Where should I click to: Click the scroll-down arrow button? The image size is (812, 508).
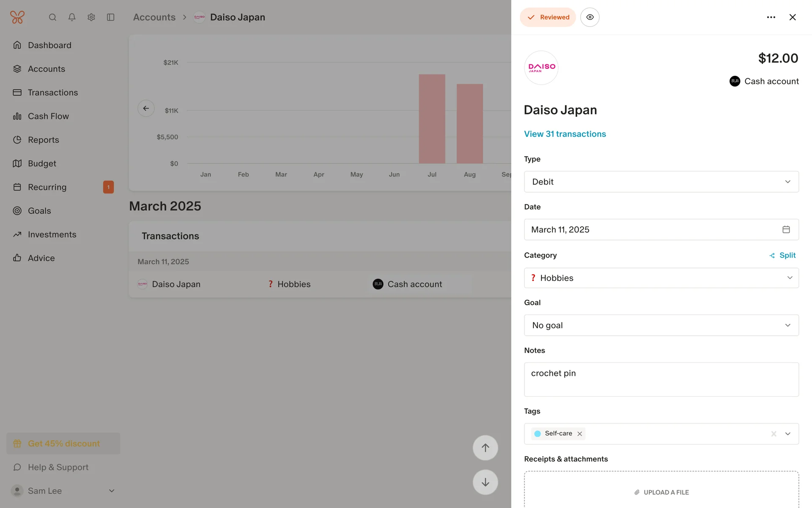click(x=485, y=482)
